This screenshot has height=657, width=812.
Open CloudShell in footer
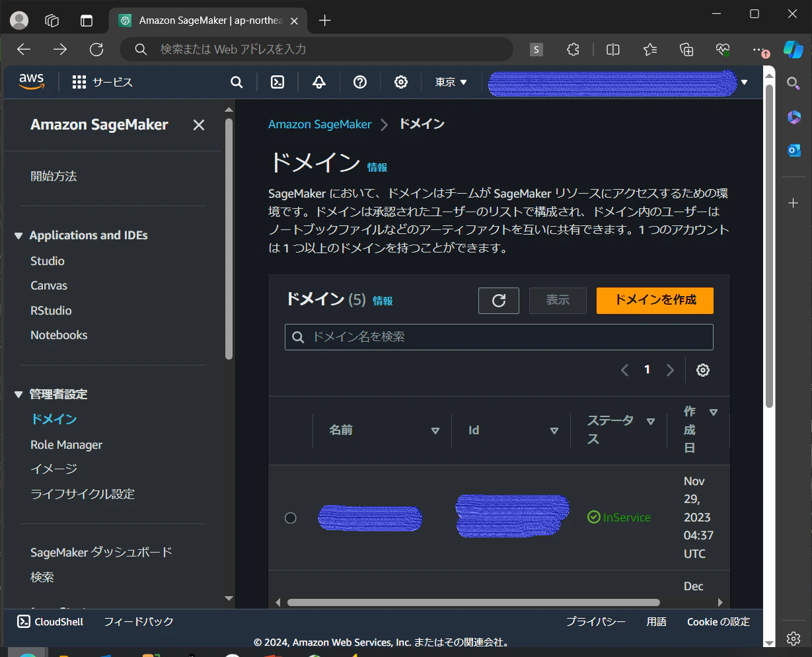[50, 621]
